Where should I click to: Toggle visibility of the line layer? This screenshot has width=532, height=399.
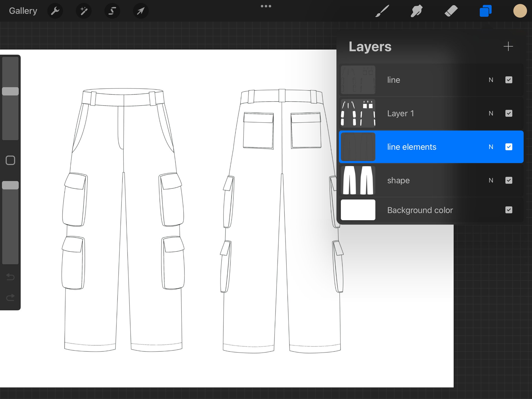tap(509, 80)
